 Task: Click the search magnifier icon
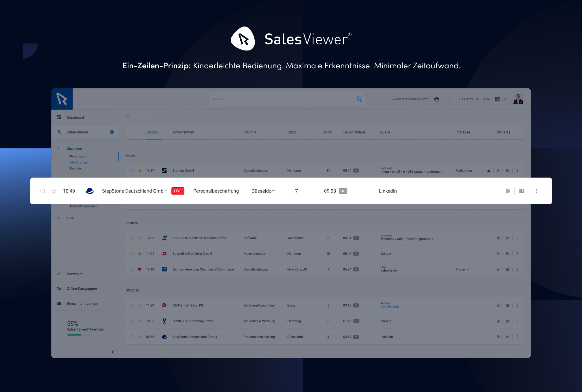359,99
